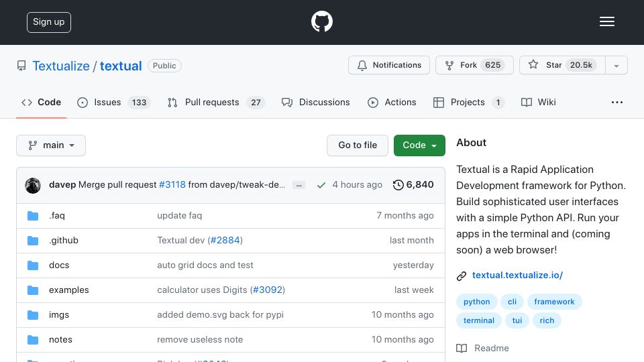Open the .faq folder

click(x=56, y=215)
